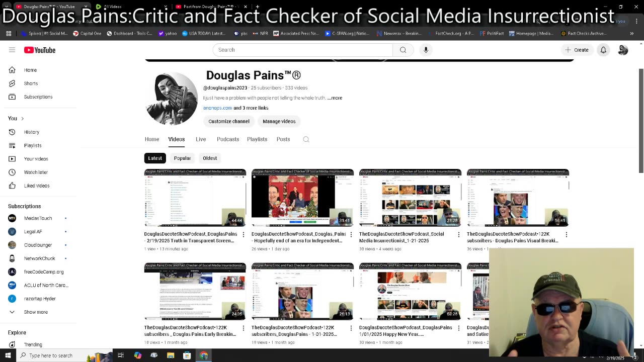Switch to the Live tab

click(201, 139)
